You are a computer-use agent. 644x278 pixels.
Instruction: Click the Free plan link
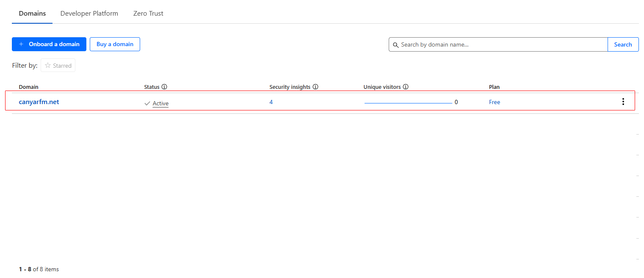pos(494,102)
